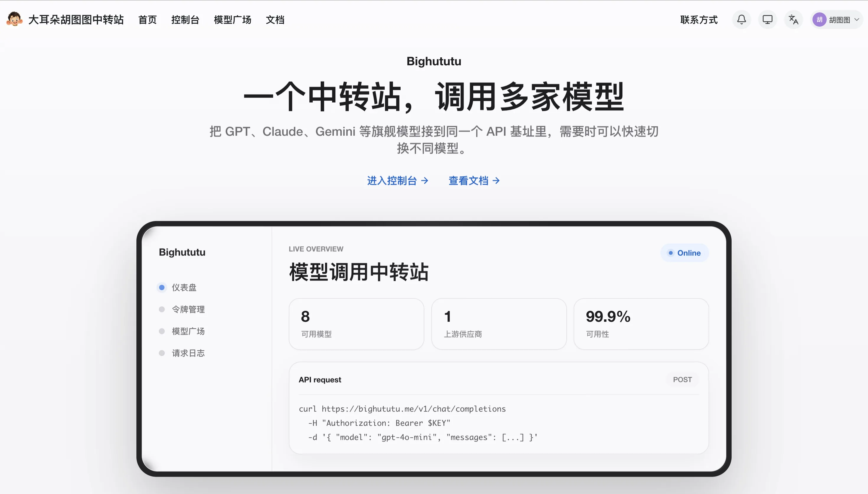Click the 模型调用中转站 heading
Image resolution: width=868 pixels, height=494 pixels.
(x=359, y=272)
